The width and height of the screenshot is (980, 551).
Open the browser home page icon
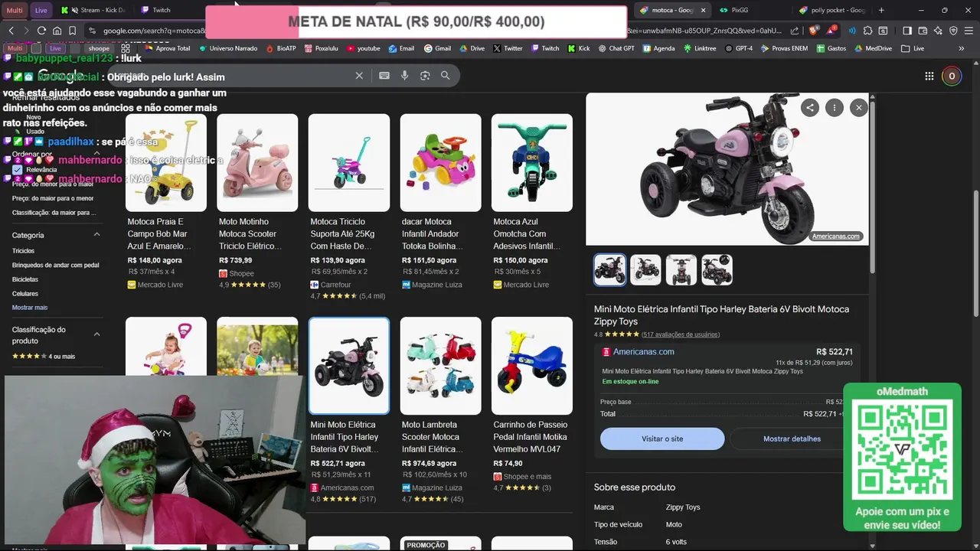coord(57,31)
